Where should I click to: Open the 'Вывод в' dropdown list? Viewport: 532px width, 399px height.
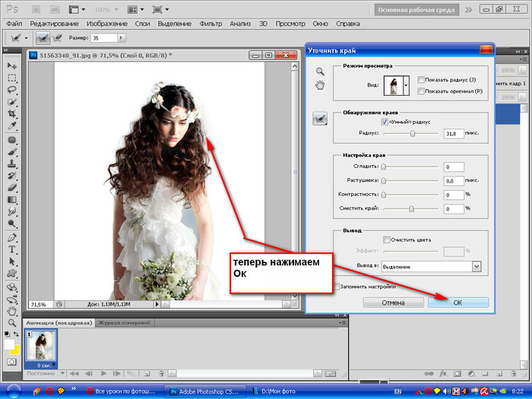(x=477, y=267)
